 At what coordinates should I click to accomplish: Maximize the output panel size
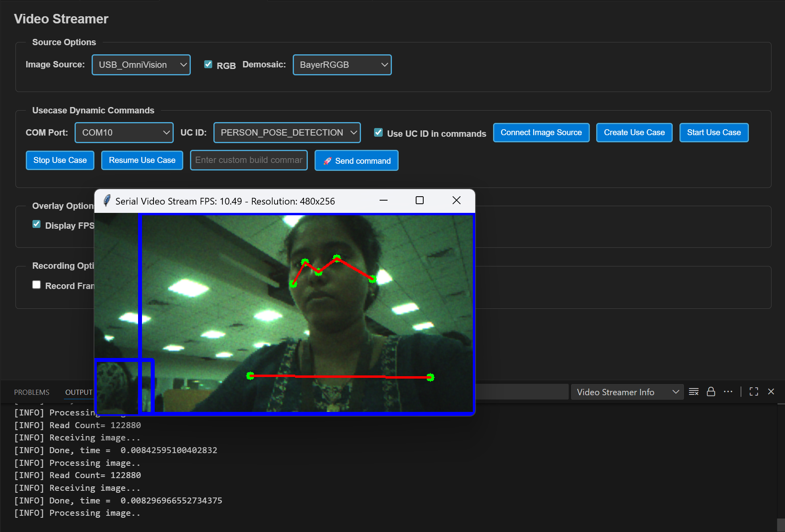click(754, 392)
